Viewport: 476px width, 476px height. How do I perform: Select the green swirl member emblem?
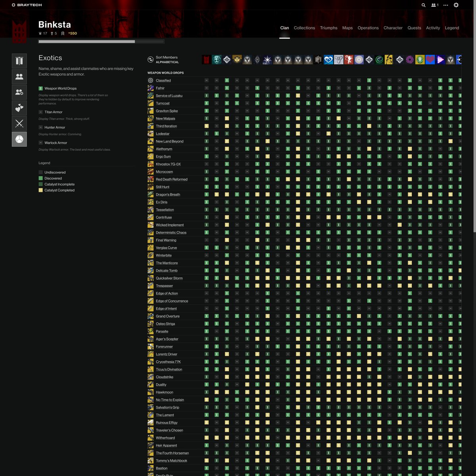(x=379, y=59)
